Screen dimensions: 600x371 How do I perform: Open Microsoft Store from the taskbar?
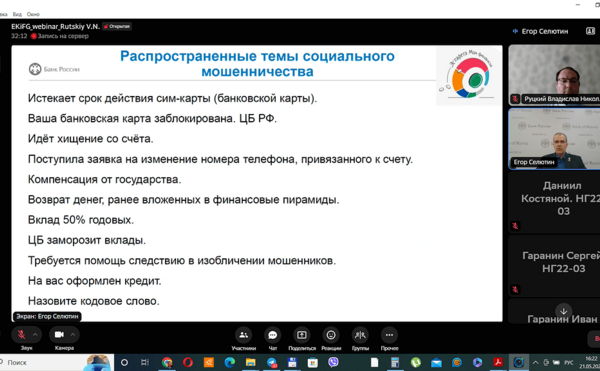tap(313, 362)
